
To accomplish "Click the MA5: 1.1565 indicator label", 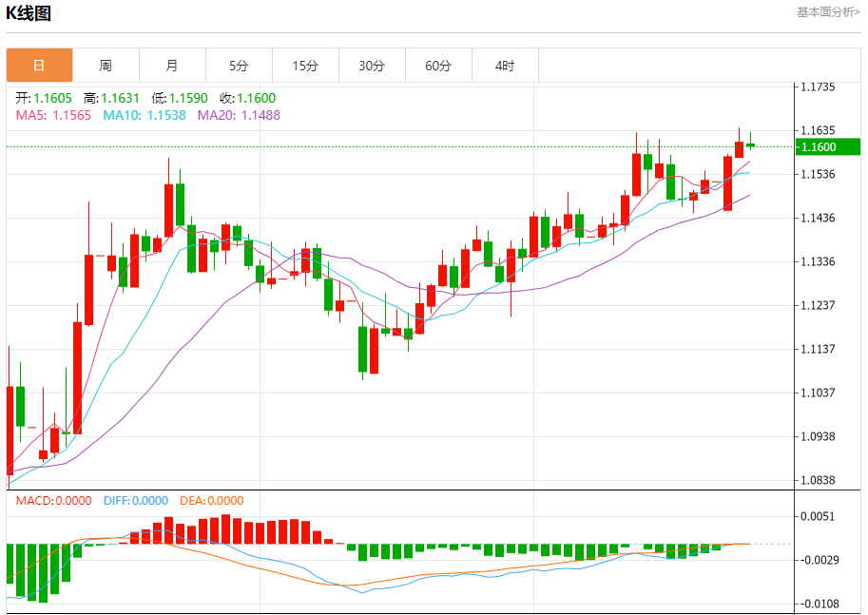I will tap(53, 115).
